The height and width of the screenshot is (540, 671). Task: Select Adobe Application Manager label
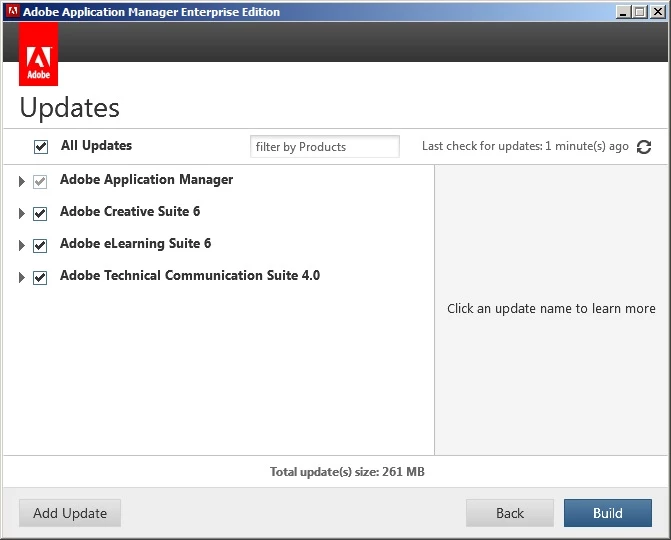click(146, 180)
